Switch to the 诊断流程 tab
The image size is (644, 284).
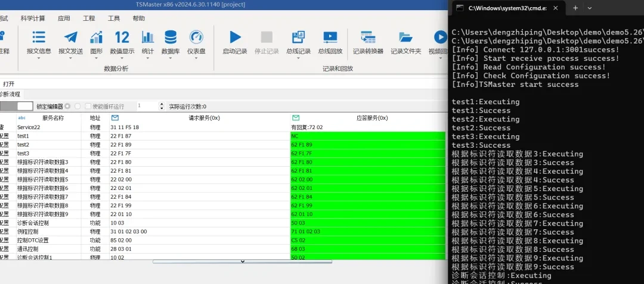11,94
